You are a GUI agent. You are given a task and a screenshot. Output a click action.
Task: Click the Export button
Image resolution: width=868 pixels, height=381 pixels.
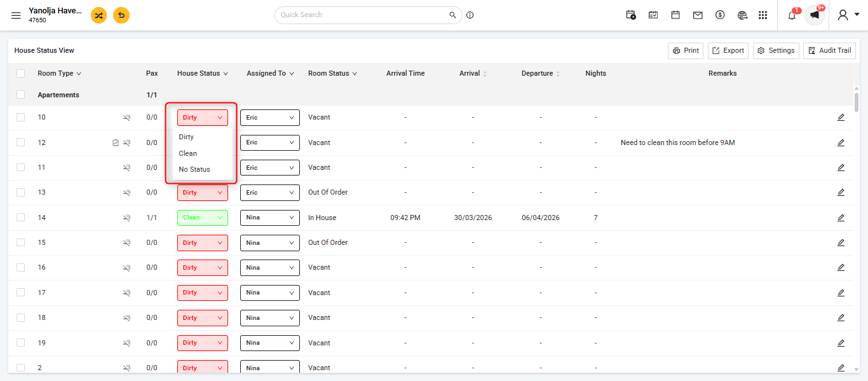(x=728, y=51)
